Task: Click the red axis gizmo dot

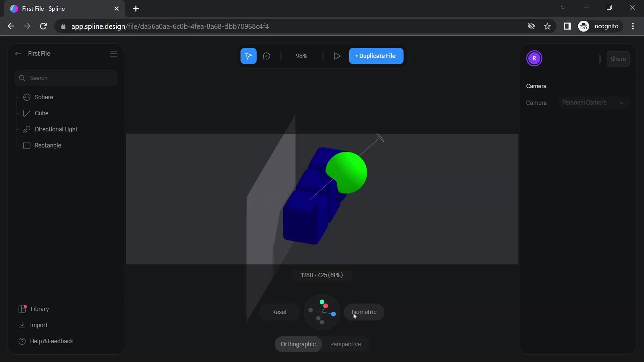Action: (x=326, y=306)
